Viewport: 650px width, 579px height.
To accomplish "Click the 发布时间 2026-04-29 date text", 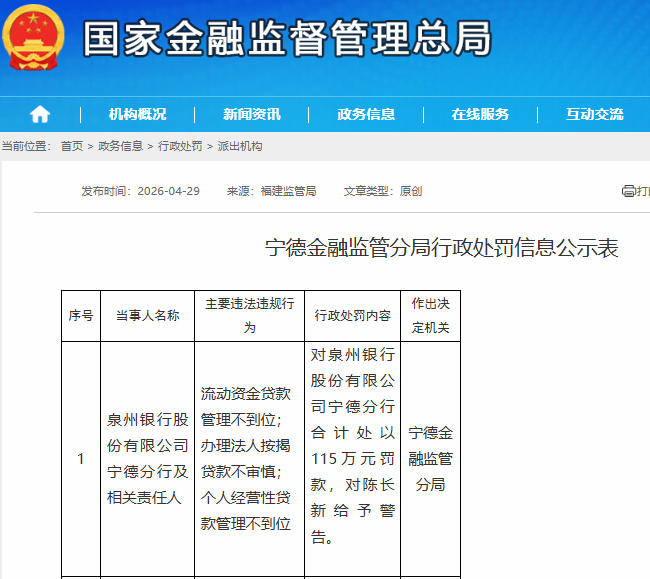I will pos(140,191).
